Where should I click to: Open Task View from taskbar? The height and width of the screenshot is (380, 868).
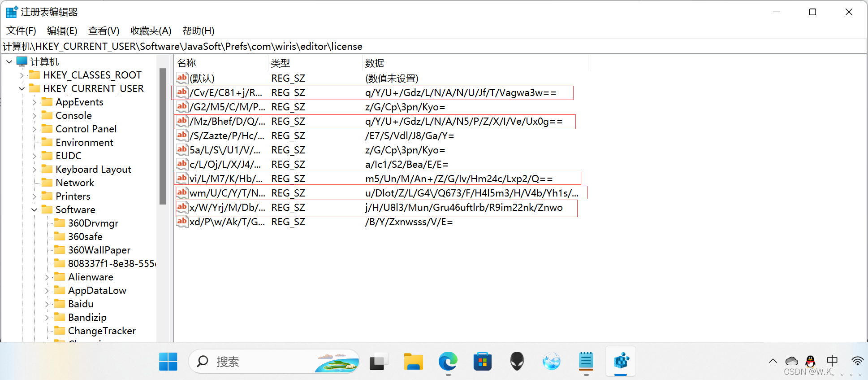pyautogui.click(x=379, y=361)
